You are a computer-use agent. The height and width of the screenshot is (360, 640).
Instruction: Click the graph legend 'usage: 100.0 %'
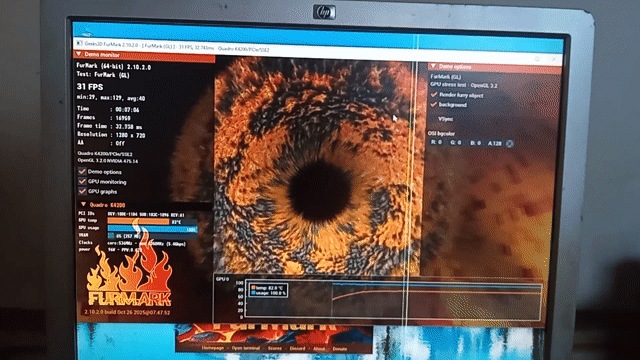(269, 293)
